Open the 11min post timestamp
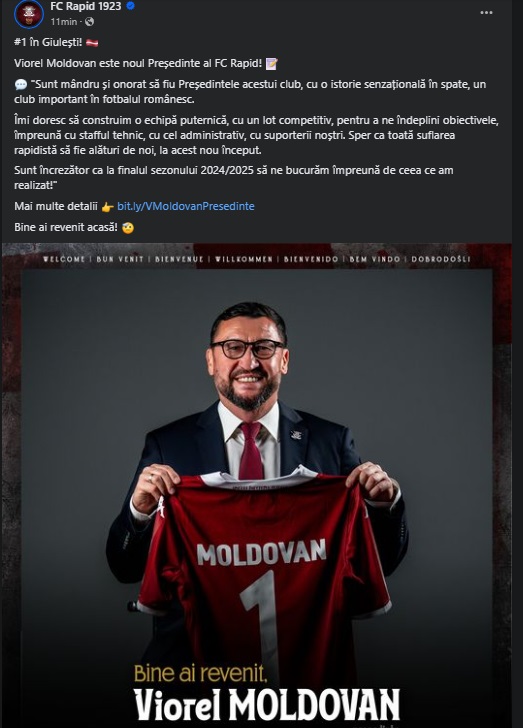This screenshot has height=728, width=523. [x=64, y=21]
